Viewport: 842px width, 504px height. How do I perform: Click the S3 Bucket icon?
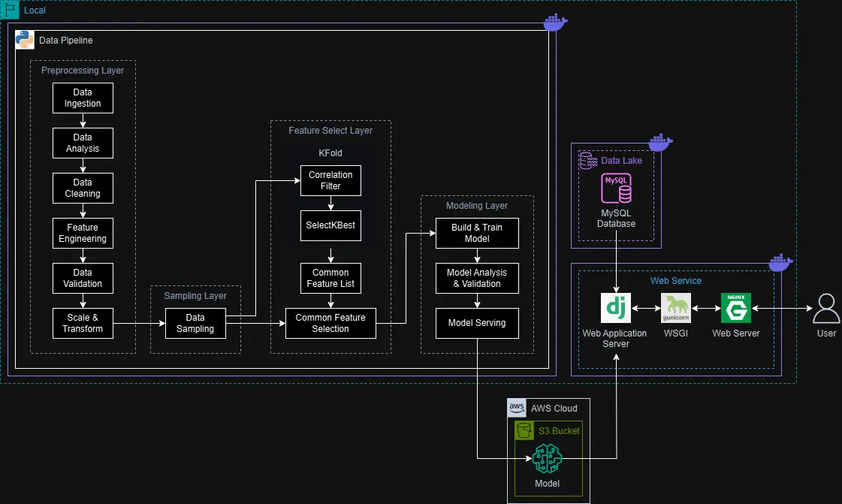524,430
